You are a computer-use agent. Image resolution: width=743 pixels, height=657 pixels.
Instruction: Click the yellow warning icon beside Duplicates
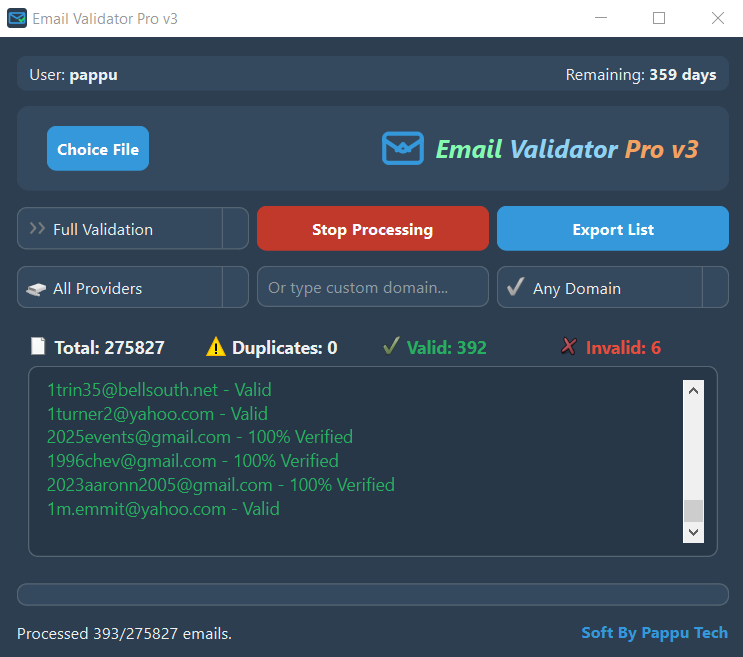point(216,347)
